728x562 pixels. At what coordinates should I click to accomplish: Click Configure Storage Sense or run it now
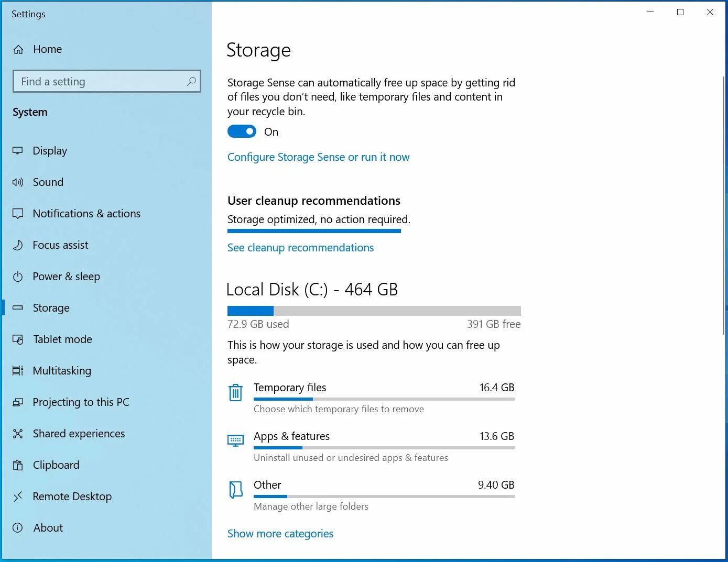318,157
